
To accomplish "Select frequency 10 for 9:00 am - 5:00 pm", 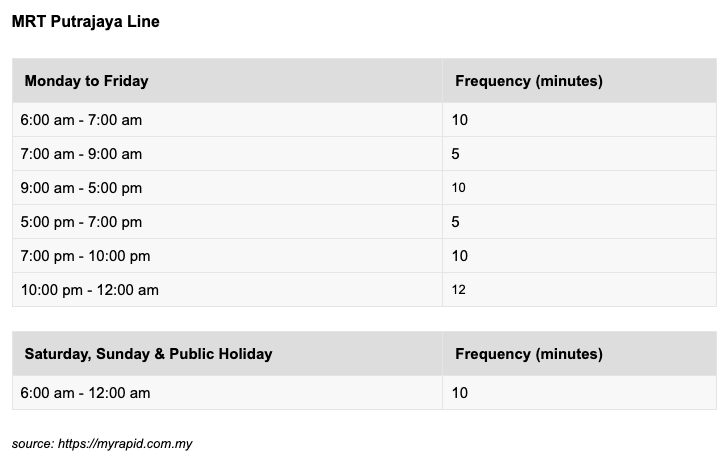I will pos(459,188).
